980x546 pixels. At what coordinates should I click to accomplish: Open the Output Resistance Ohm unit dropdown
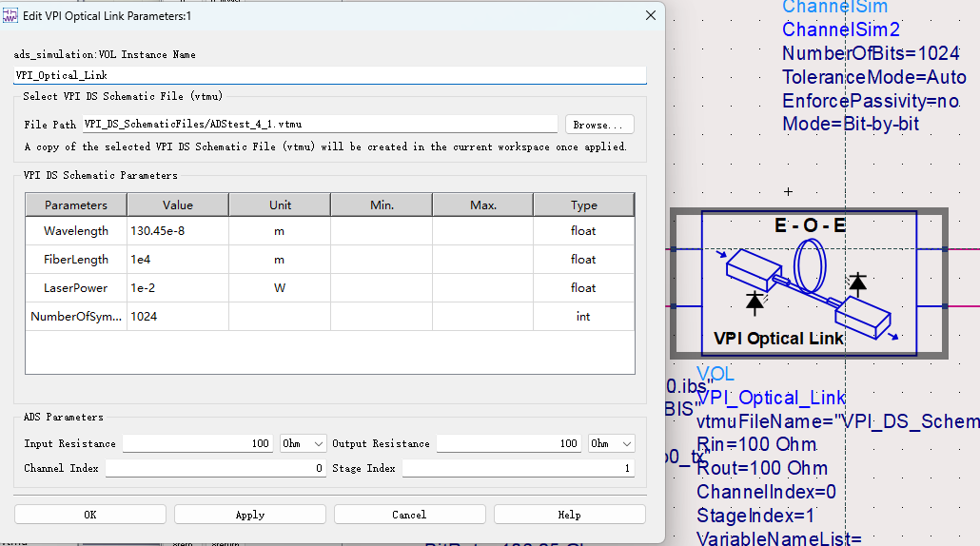coord(611,443)
